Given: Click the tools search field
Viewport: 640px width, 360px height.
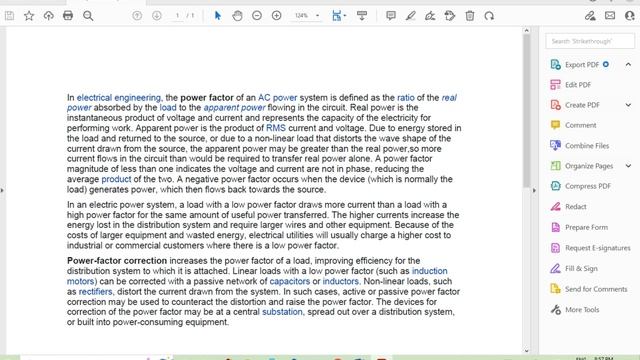Looking at the screenshot, I should tap(590, 41).
